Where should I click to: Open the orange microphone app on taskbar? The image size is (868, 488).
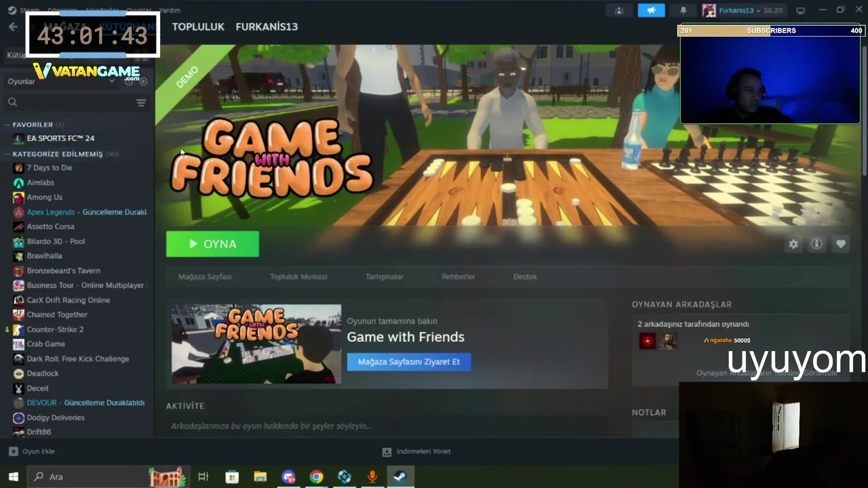coord(372,476)
